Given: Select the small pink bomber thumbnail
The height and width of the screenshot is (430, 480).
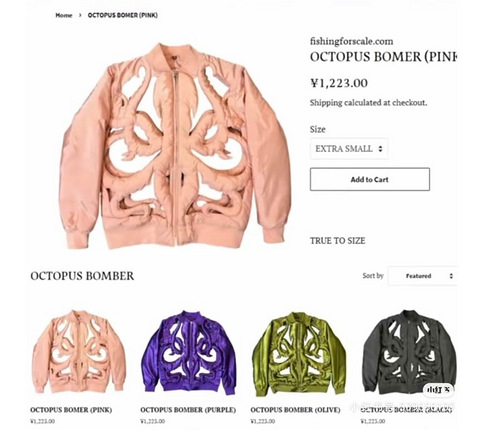Looking at the screenshot, I should (x=79, y=352).
